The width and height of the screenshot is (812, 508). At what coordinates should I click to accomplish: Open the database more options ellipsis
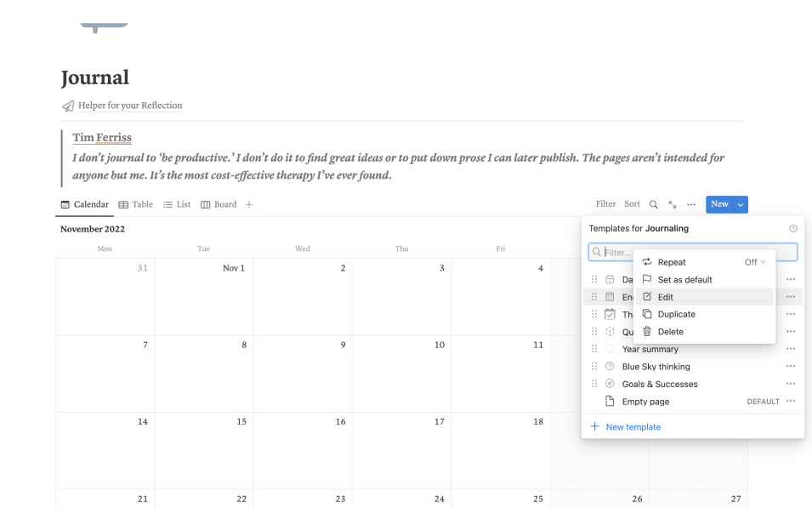coord(691,204)
